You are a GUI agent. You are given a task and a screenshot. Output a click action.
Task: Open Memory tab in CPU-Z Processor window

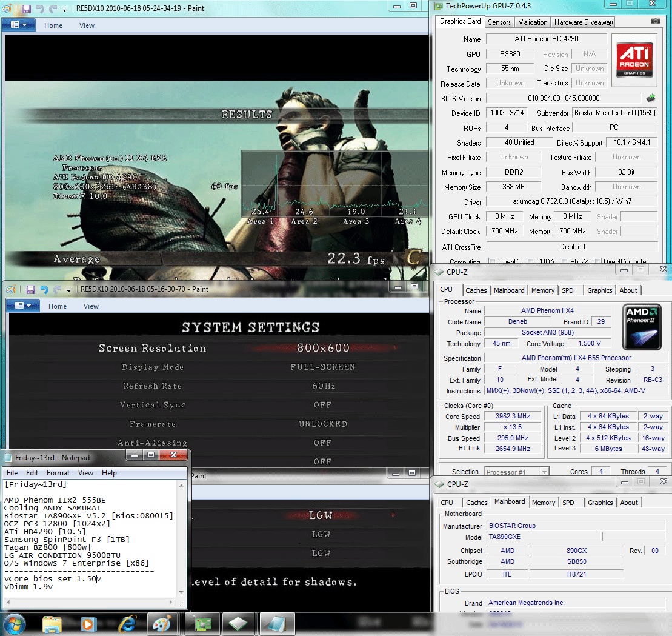pyautogui.click(x=543, y=290)
